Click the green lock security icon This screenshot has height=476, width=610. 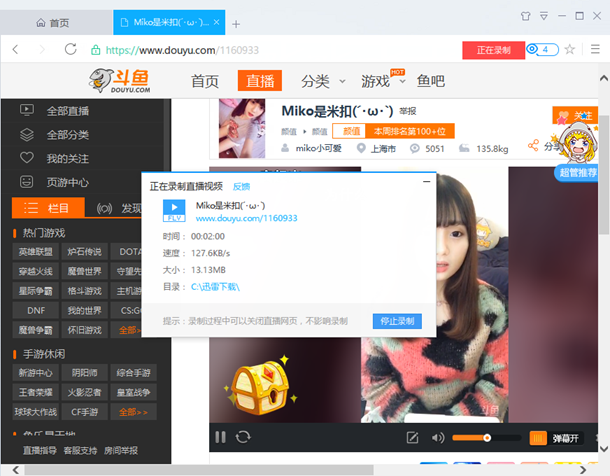95,50
